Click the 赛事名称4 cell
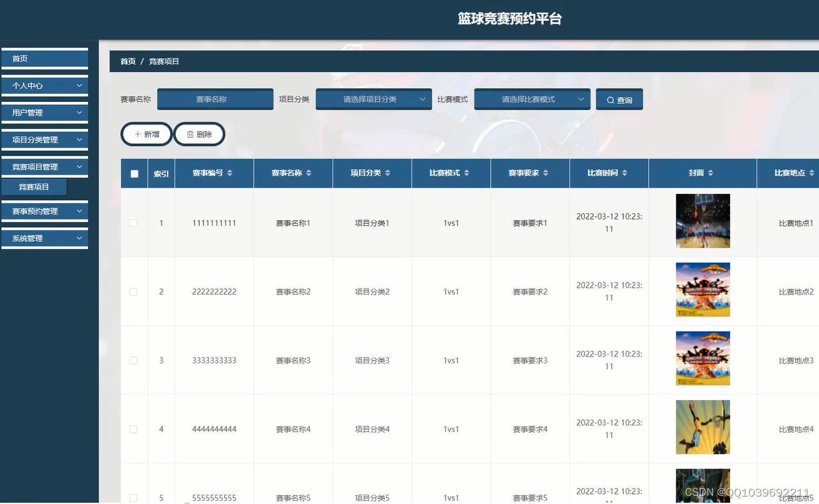This screenshot has height=504, width=819. click(x=293, y=430)
